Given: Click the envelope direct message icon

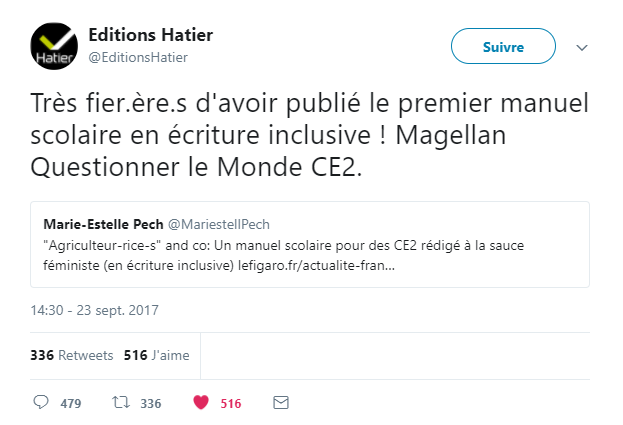Looking at the screenshot, I should (281, 402).
